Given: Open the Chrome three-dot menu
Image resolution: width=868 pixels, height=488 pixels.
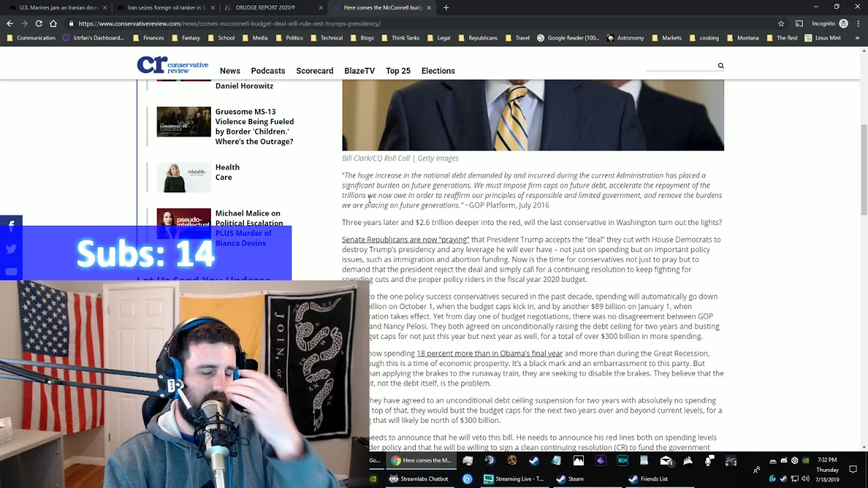Looking at the screenshot, I should 858,23.
